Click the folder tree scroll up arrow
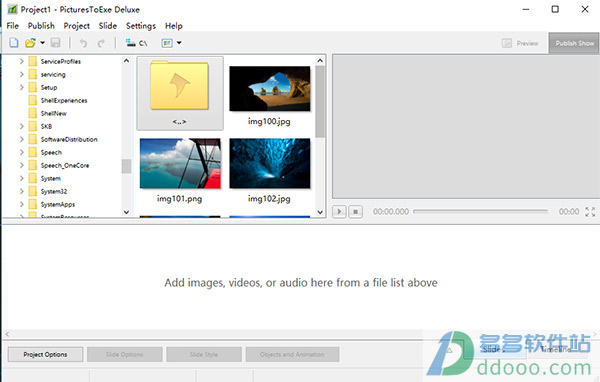 tap(126, 60)
